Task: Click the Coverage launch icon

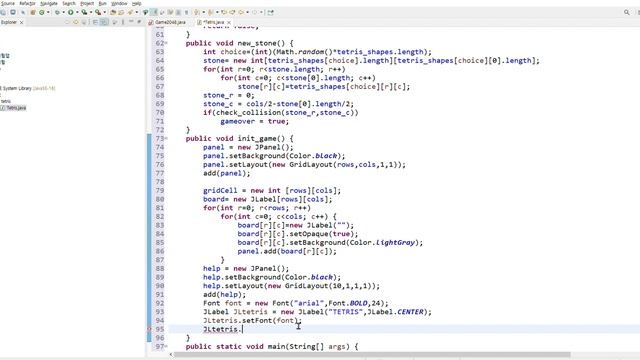Action: [84, 12]
